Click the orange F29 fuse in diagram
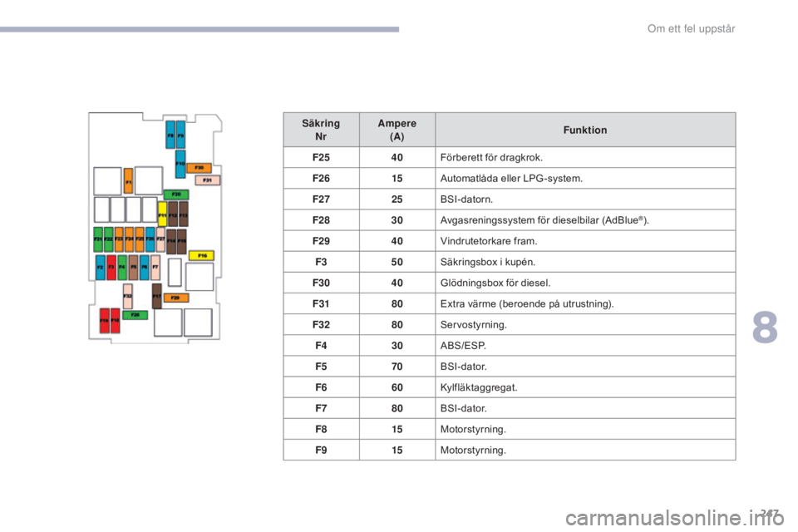 click(176, 298)
